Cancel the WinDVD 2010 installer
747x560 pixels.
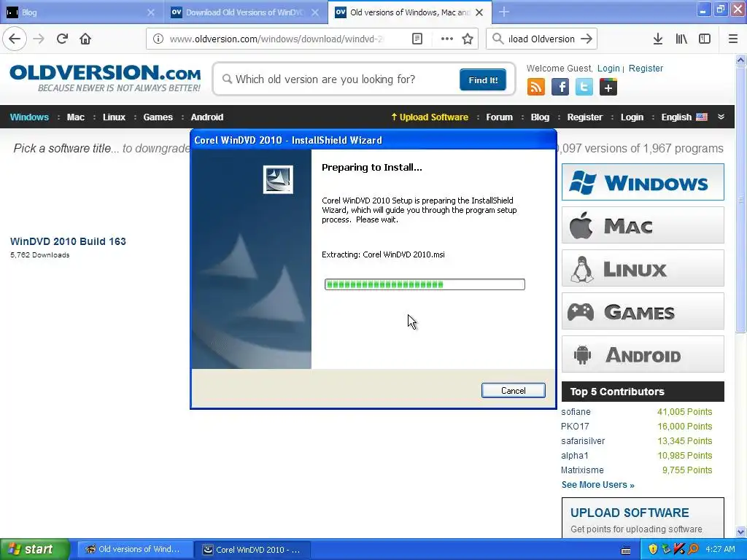513,391
